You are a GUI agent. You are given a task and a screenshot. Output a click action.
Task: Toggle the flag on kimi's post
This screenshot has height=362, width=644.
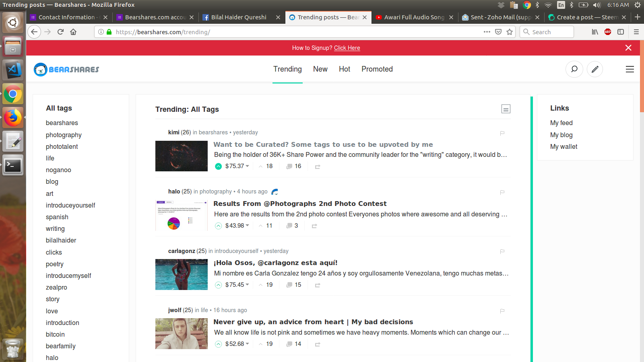tap(502, 133)
